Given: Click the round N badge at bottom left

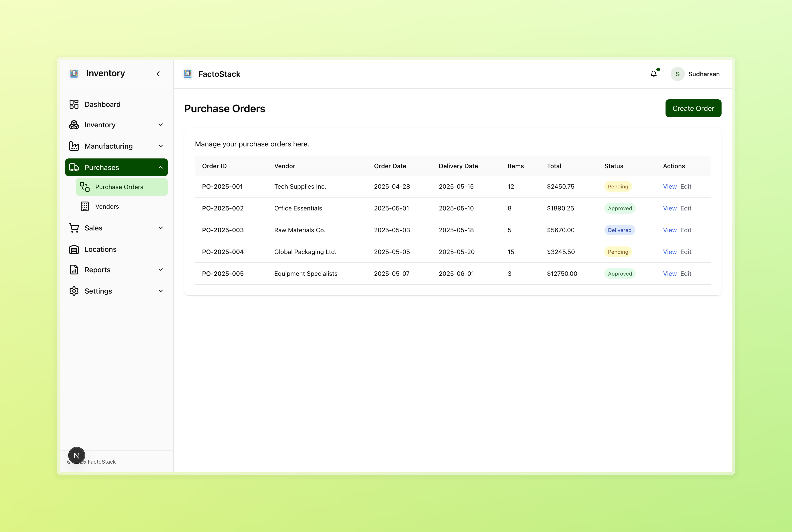Looking at the screenshot, I should 76,455.
